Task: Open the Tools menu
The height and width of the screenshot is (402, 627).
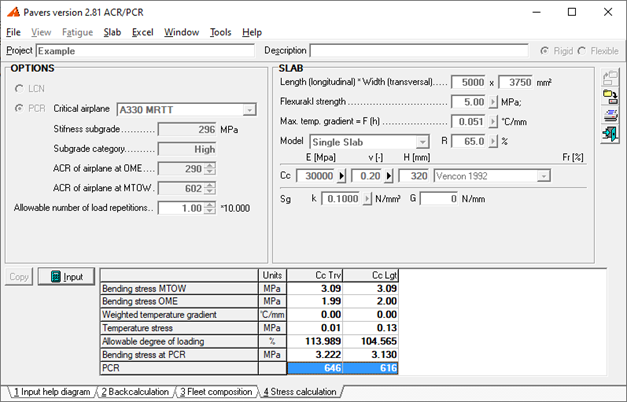Action: (x=220, y=32)
